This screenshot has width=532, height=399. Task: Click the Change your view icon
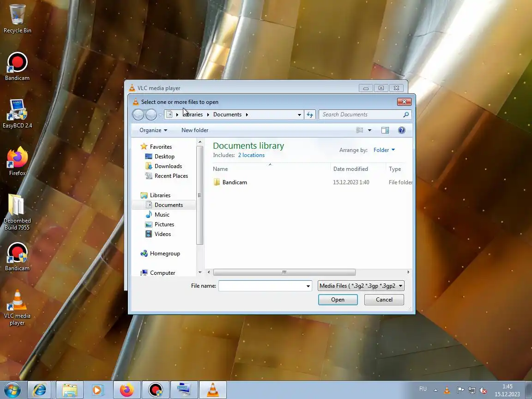coord(360,130)
